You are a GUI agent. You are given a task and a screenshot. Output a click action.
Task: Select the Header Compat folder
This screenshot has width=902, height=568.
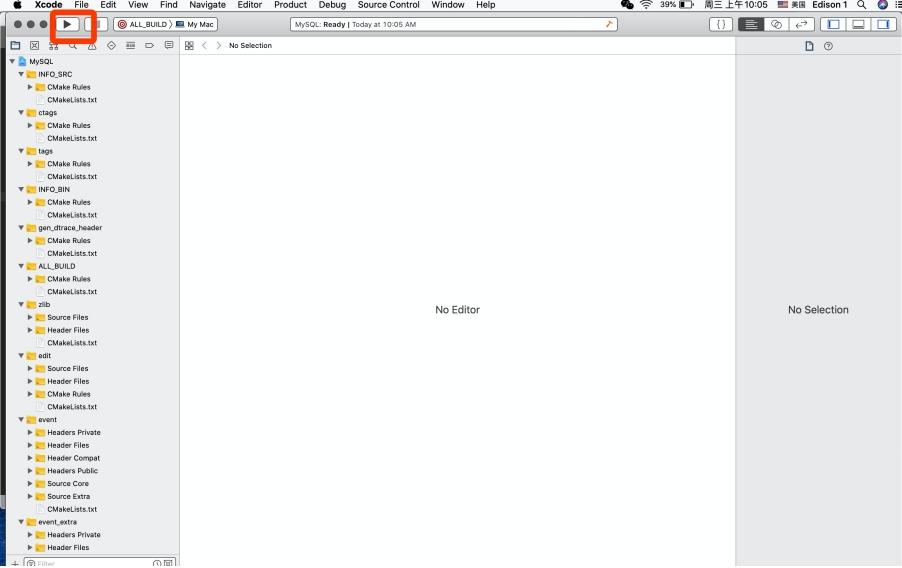tap(73, 458)
